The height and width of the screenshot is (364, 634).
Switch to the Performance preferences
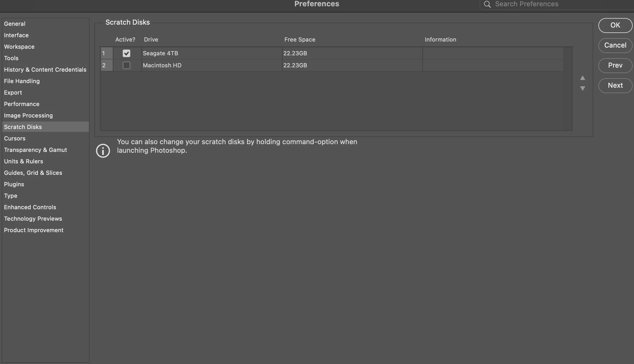click(x=22, y=104)
